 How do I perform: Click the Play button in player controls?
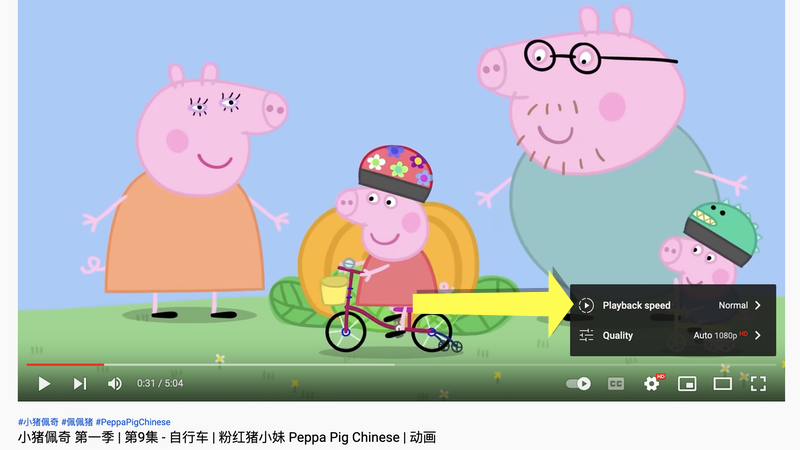click(44, 384)
